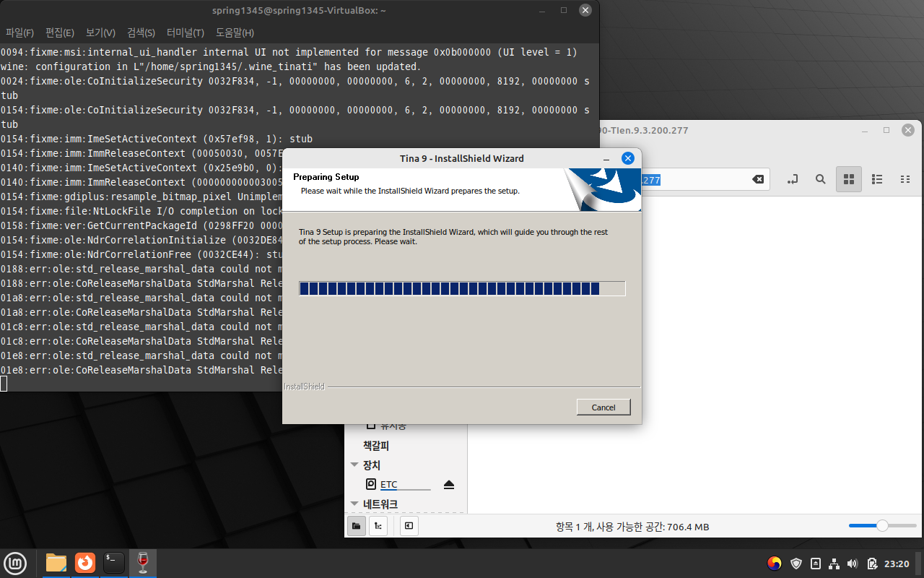Open the 터미널(T) menu
Image resolution: width=924 pixels, height=578 pixels.
185,33
